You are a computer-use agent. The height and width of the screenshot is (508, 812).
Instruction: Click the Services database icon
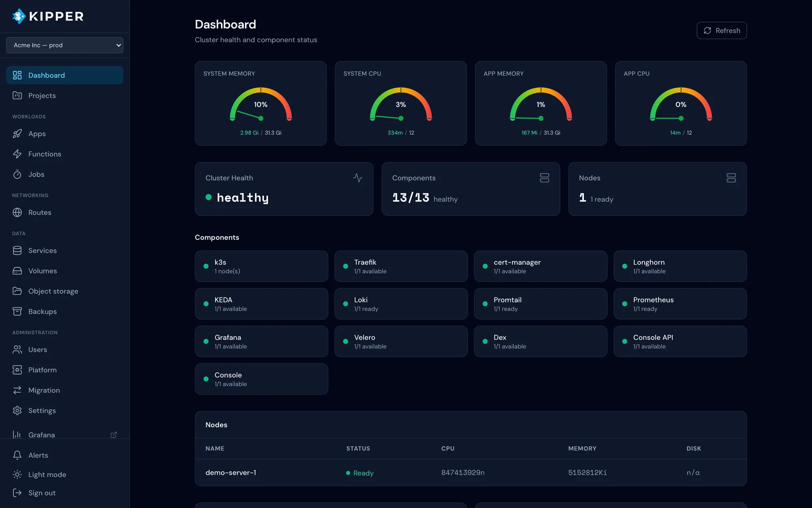[x=17, y=251]
